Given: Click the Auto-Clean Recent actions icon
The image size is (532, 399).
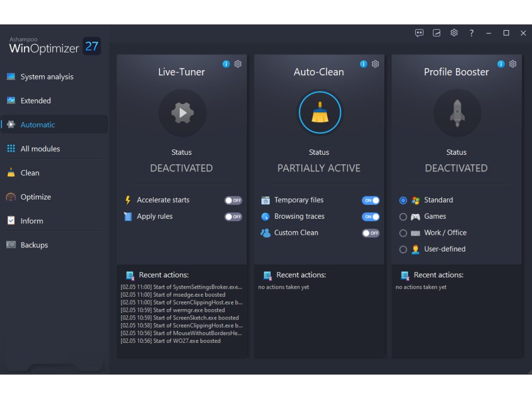Looking at the screenshot, I should tap(268, 275).
